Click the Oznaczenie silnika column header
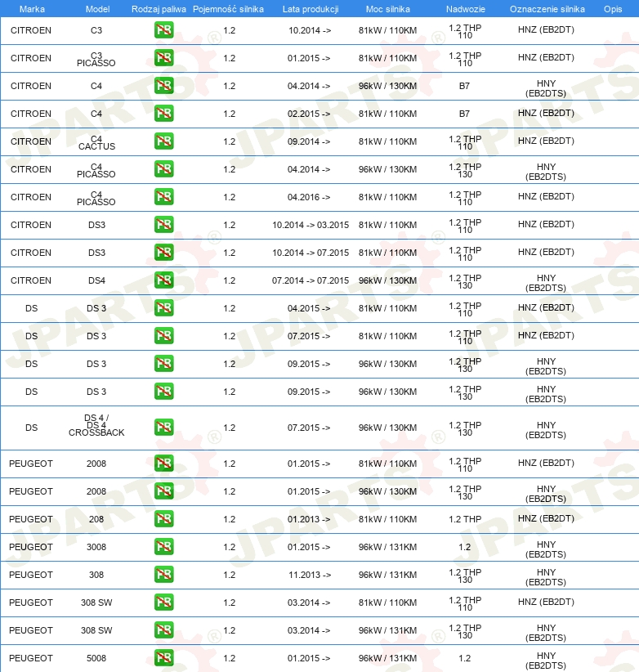 tap(547, 9)
